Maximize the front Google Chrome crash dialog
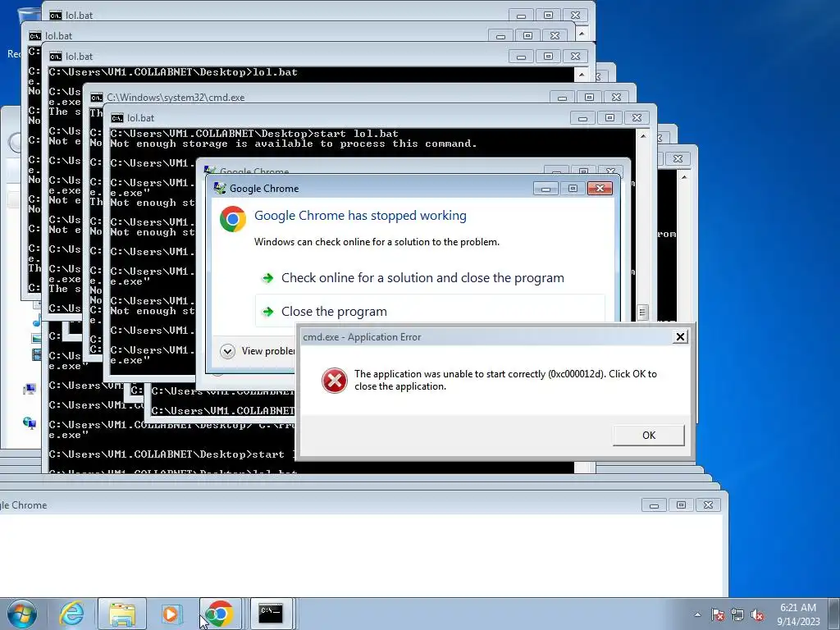This screenshot has width=840, height=630. pos(573,189)
